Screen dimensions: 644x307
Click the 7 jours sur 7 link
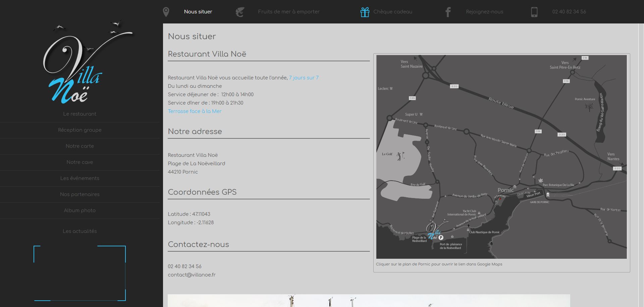click(304, 78)
